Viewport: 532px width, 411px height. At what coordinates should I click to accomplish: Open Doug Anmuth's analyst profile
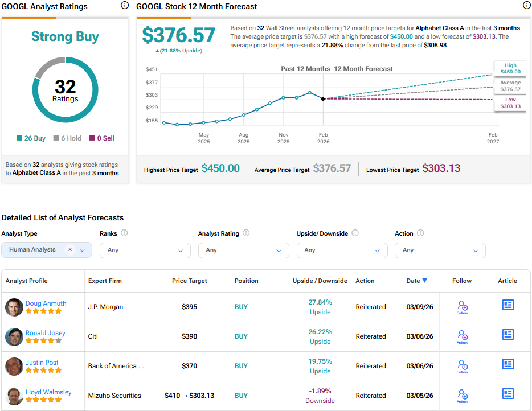[x=46, y=303]
